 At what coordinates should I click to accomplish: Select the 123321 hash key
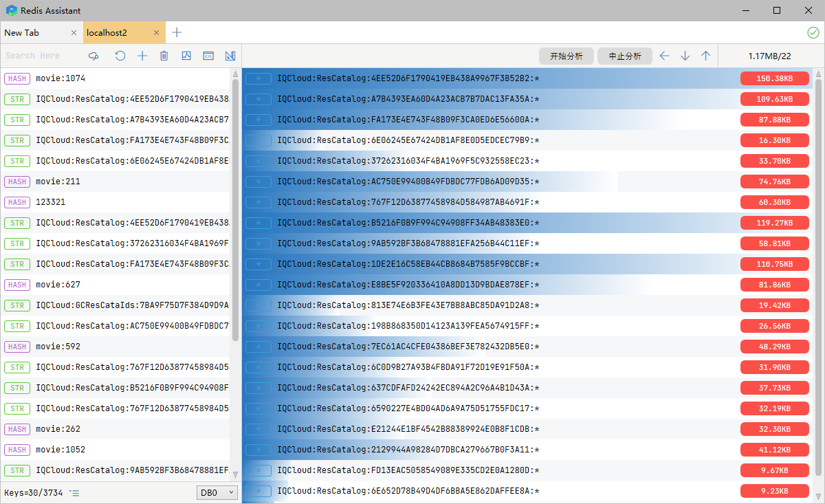[115, 202]
